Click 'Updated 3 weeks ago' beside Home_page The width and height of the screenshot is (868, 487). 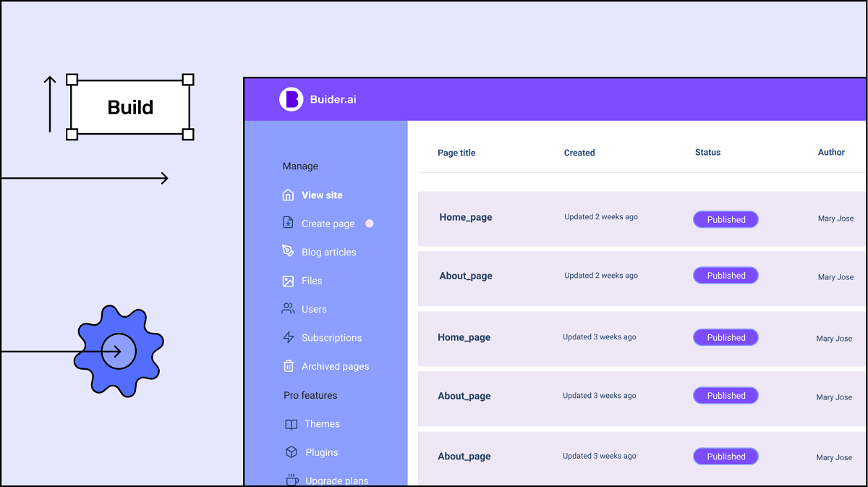[600, 336]
